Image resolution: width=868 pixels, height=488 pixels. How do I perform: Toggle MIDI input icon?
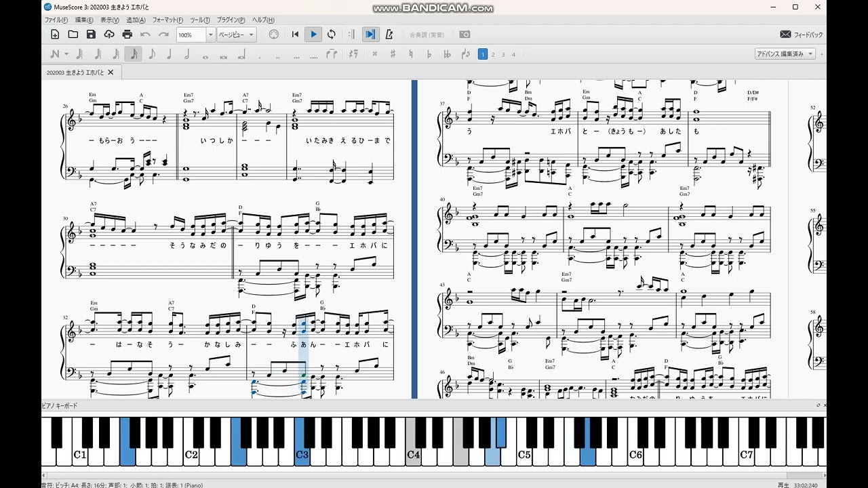tap(274, 35)
